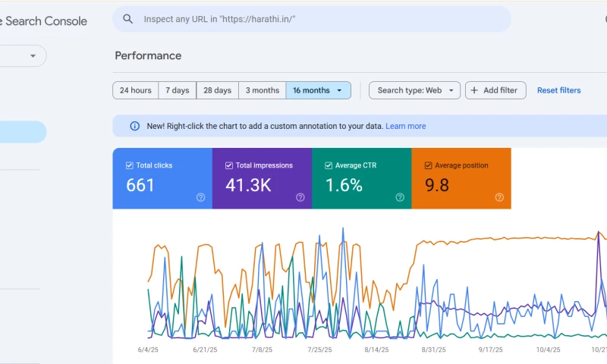This screenshot has height=364, width=607.
Task: Toggle the Average CTR checkbox
Action: (x=329, y=165)
